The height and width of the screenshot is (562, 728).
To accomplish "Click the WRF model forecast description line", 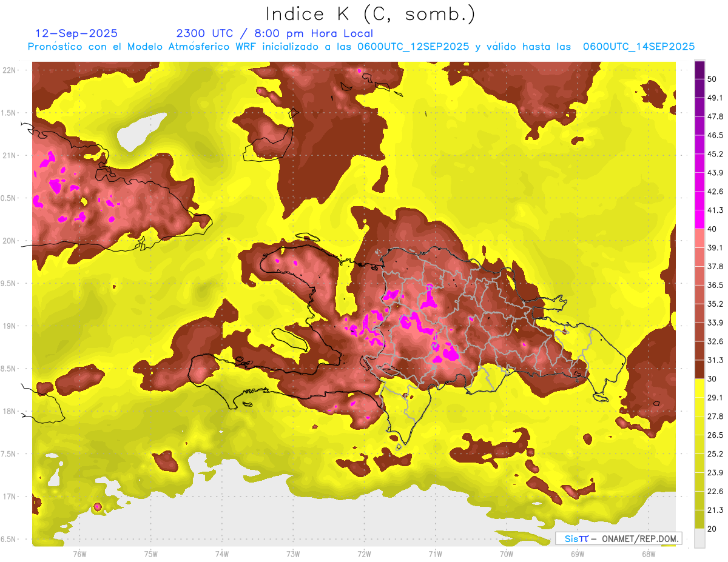I will [361, 47].
